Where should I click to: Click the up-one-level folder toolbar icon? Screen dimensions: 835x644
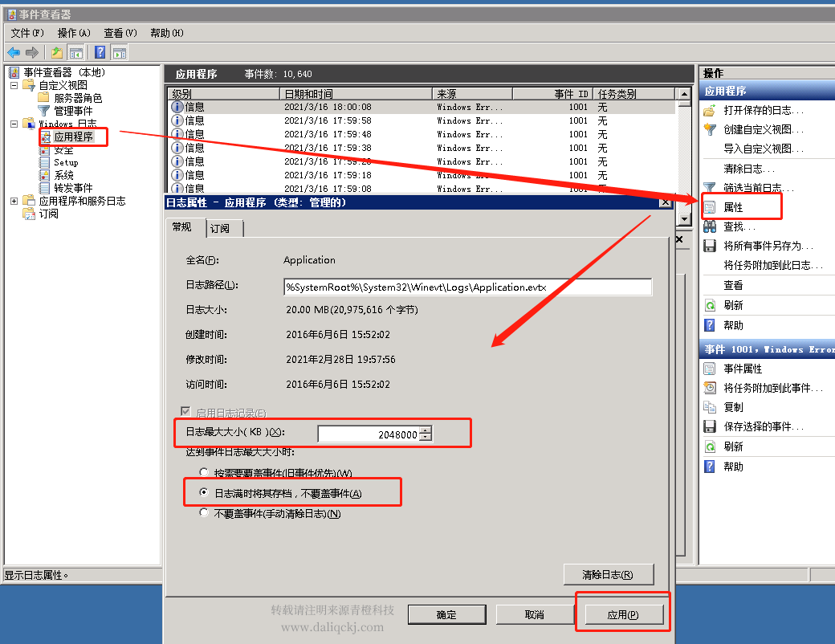pyautogui.click(x=57, y=52)
